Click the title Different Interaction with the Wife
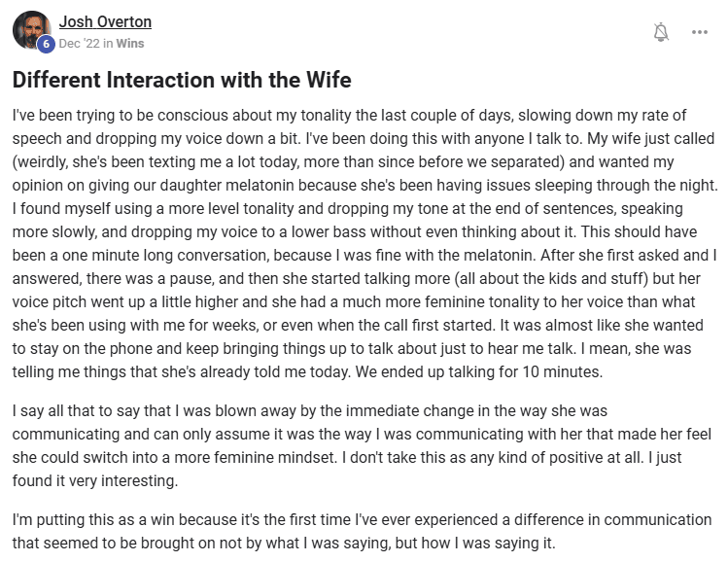Viewport: 728px width, 562px height. click(x=182, y=80)
